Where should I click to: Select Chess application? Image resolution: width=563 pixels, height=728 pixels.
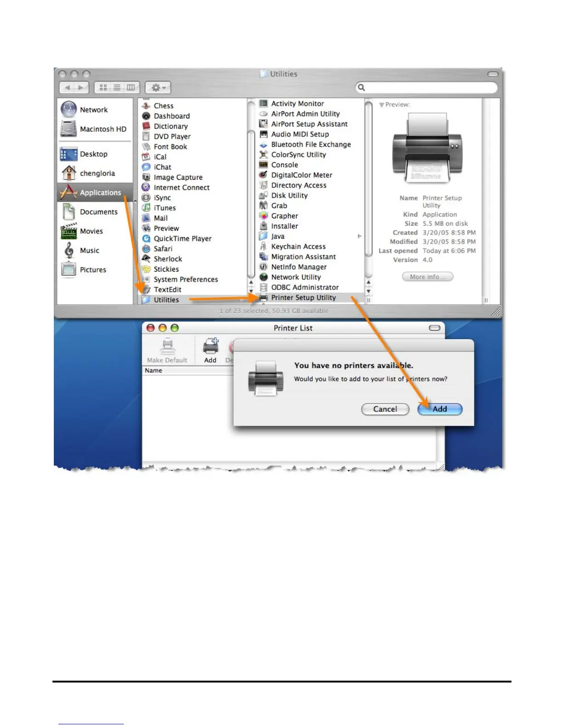(158, 106)
